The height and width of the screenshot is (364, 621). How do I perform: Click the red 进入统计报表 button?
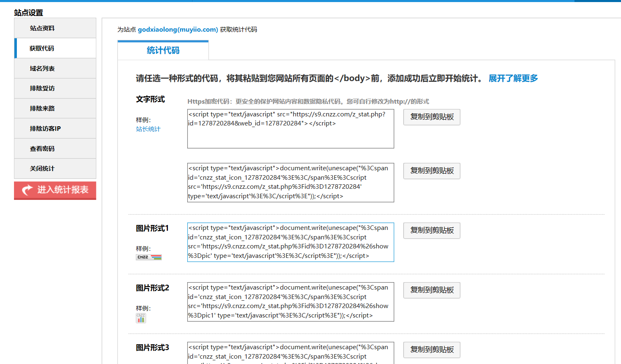(x=55, y=190)
